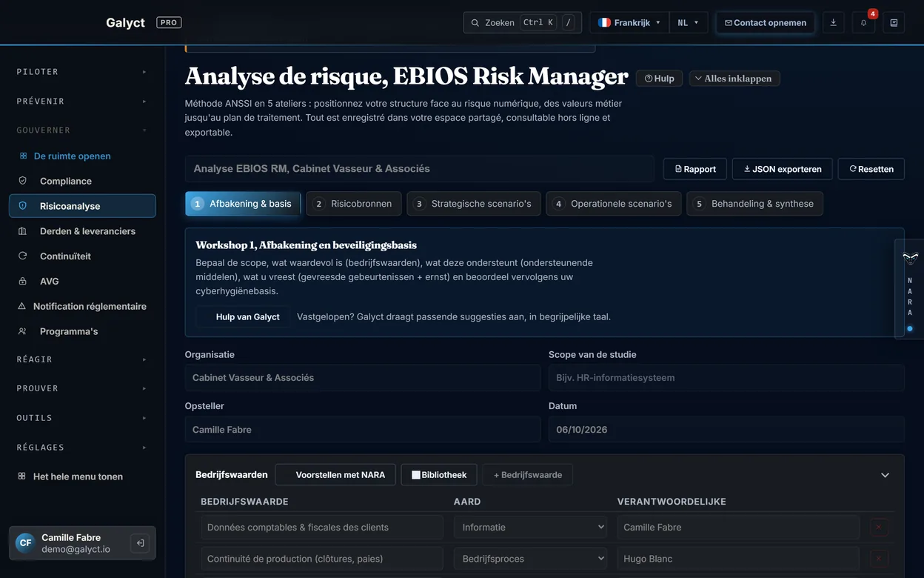
Task: Open Risicoanalyse in the sidebar
Action: point(82,206)
